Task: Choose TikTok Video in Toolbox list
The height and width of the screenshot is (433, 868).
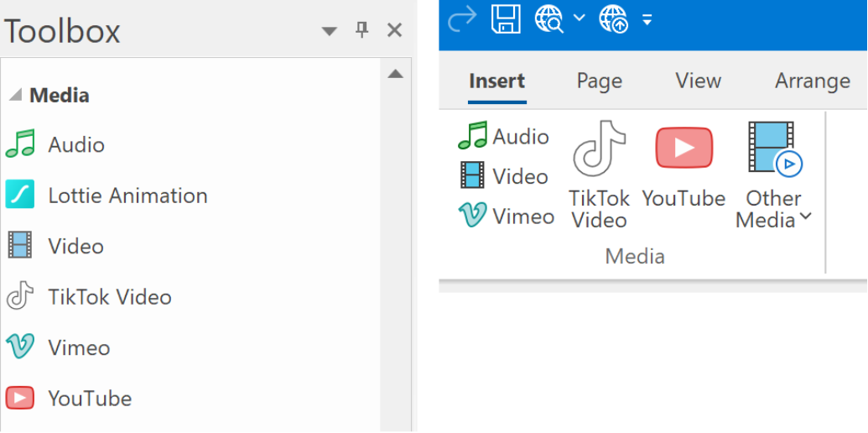Action: 89,297
